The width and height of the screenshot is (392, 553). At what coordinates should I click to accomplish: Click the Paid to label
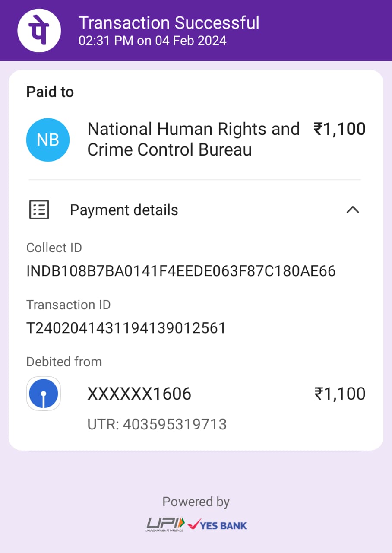[x=50, y=92]
